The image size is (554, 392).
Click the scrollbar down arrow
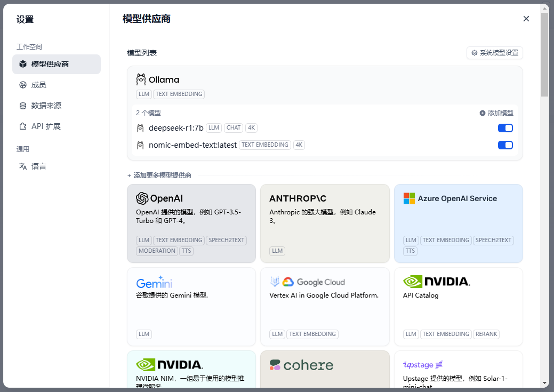544,383
